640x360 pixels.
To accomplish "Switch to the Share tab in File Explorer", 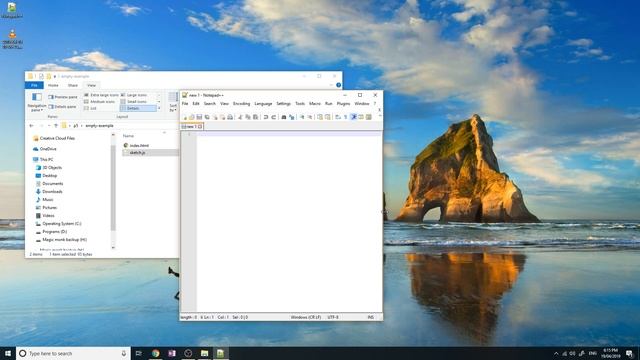I will point(73,85).
